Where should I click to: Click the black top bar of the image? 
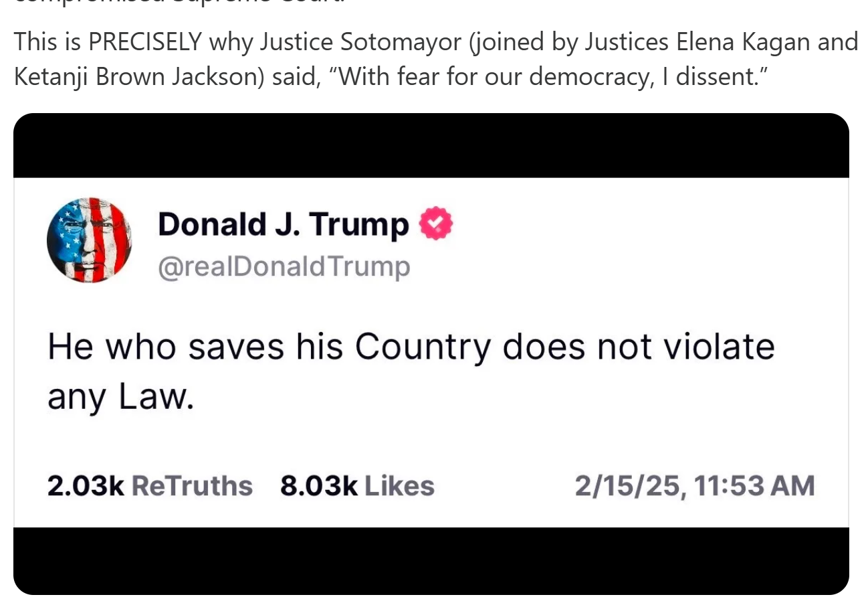431,146
